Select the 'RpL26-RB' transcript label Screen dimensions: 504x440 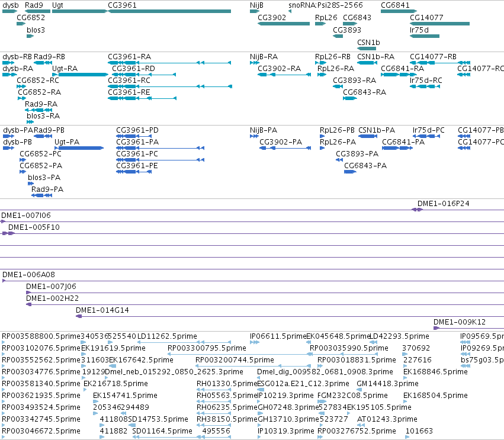332,57
